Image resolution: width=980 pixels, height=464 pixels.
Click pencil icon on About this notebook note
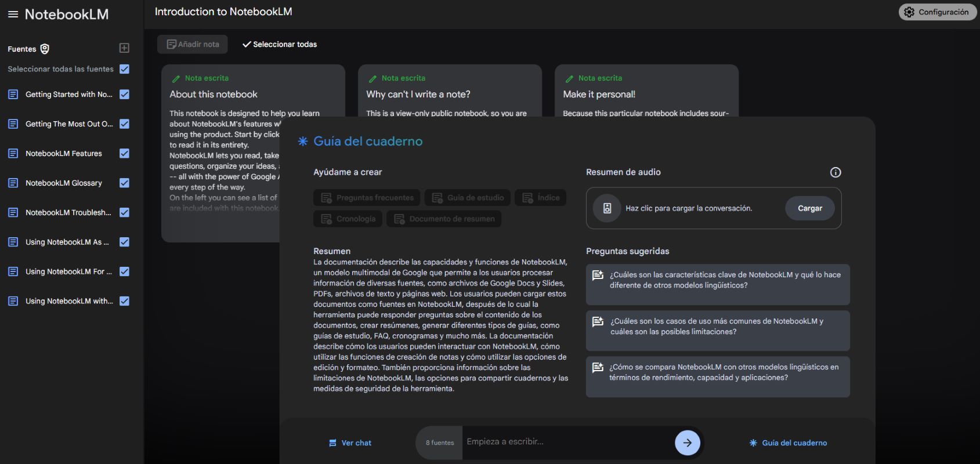(176, 78)
